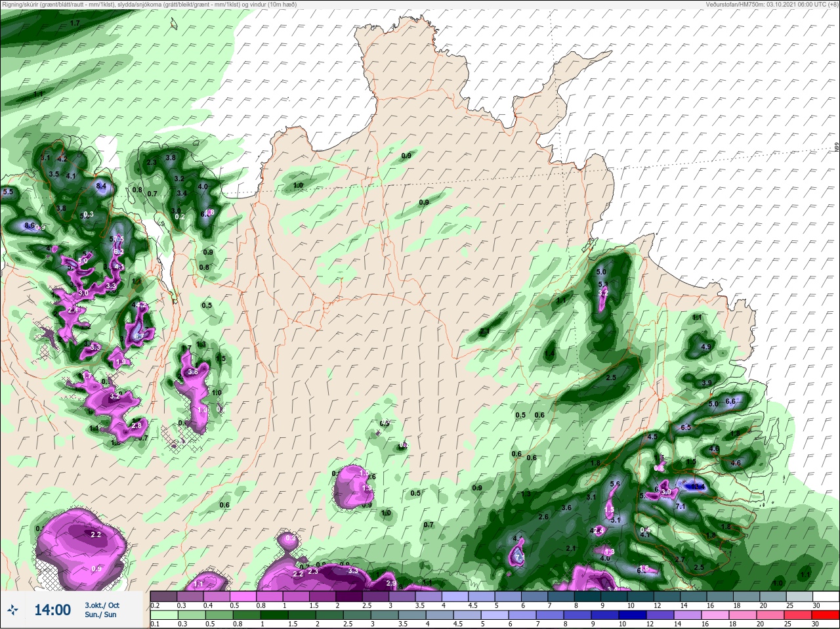This screenshot has width=840, height=629.
Task: Click the 3.4 precipitation value on the map
Action: coord(182,194)
